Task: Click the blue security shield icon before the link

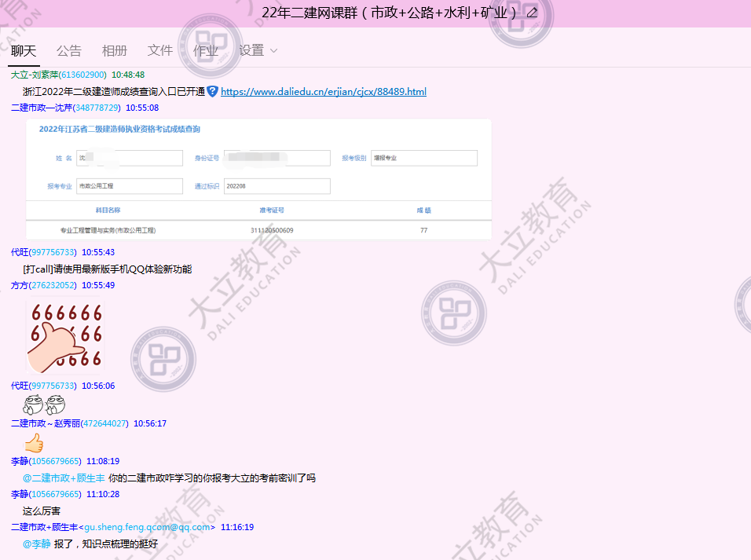Action: pyautogui.click(x=212, y=91)
